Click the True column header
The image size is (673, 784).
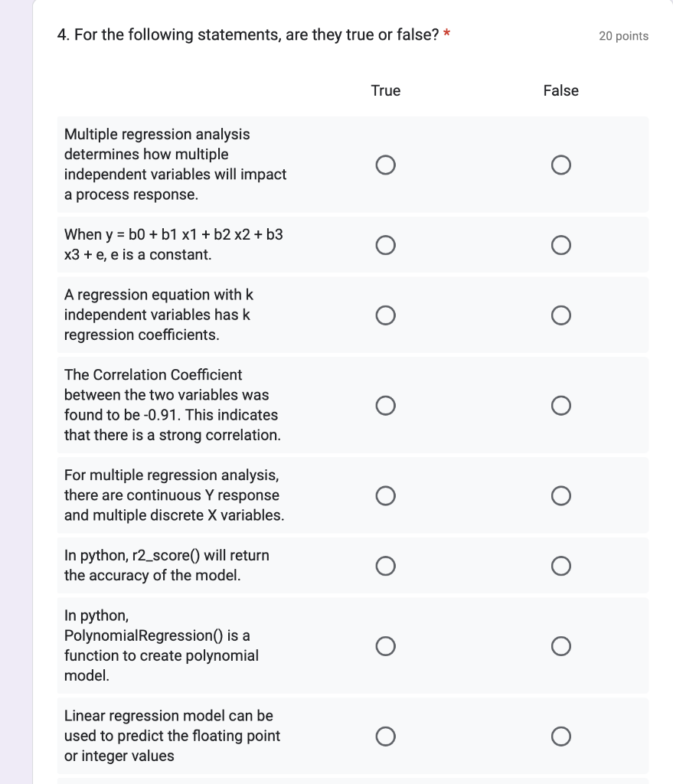[x=386, y=90]
